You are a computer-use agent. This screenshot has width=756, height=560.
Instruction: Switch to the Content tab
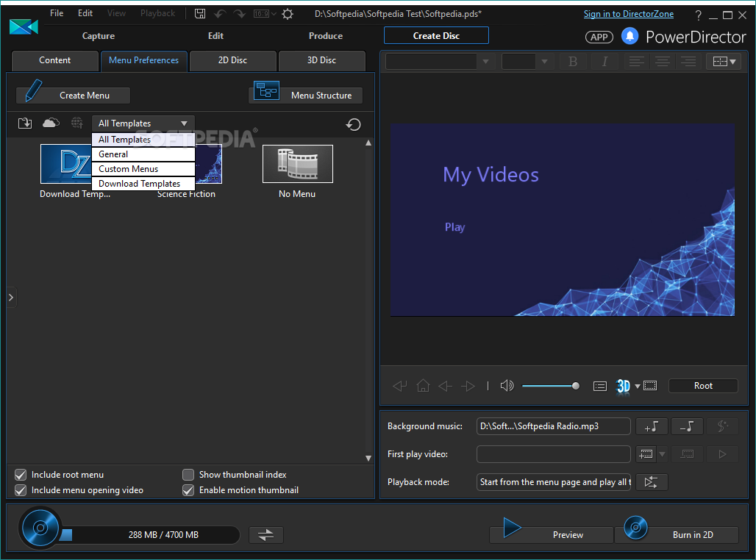tap(55, 61)
